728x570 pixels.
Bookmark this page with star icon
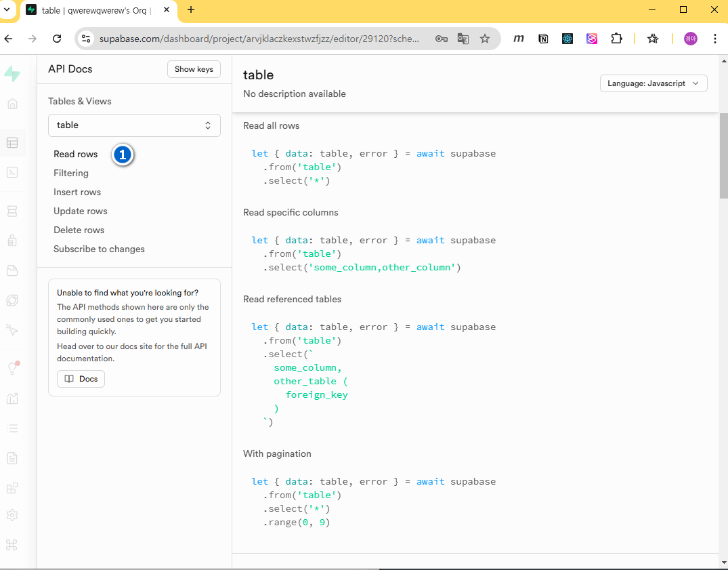pyautogui.click(x=485, y=39)
